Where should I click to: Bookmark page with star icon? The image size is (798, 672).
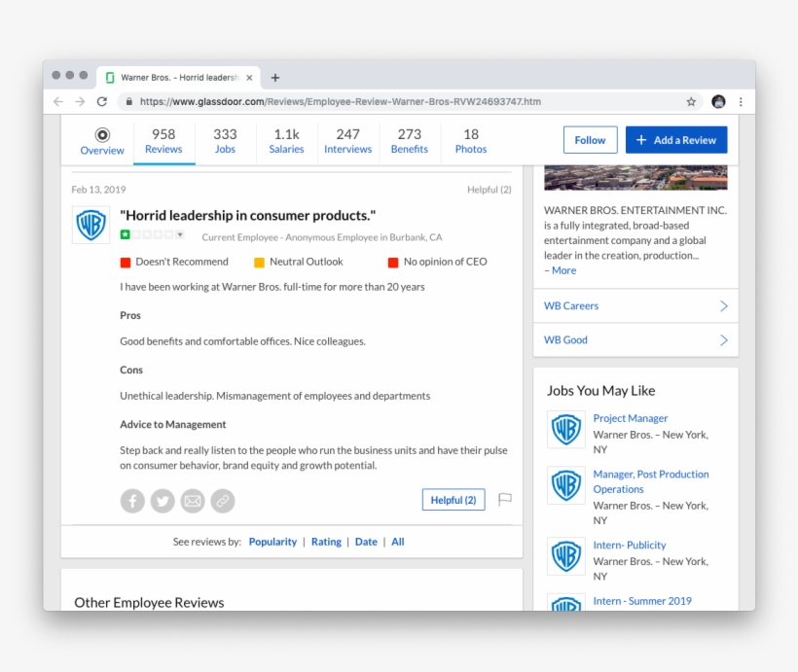click(x=691, y=101)
